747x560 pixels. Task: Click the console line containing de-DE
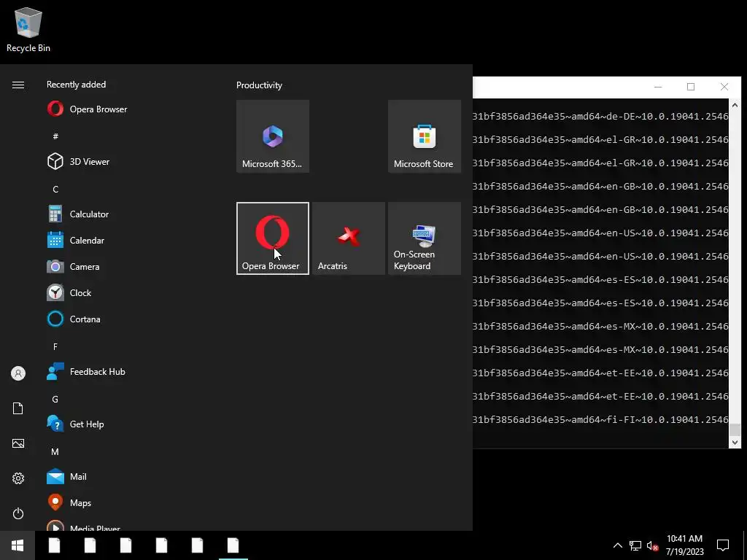click(x=600, y=116)
